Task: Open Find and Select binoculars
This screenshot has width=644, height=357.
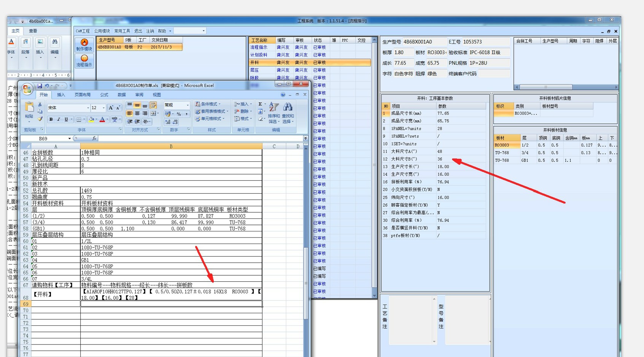Action: click(288, 112)
